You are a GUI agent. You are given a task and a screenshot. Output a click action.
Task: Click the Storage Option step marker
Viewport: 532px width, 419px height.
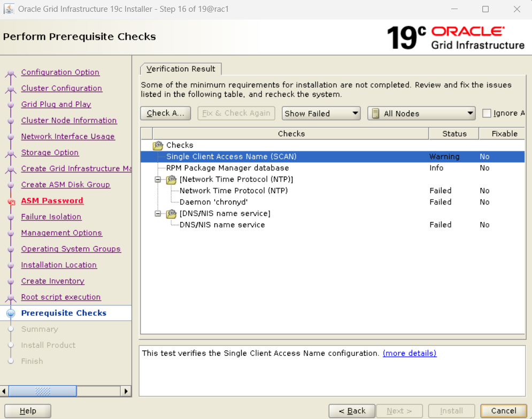[x=11, y=153]
